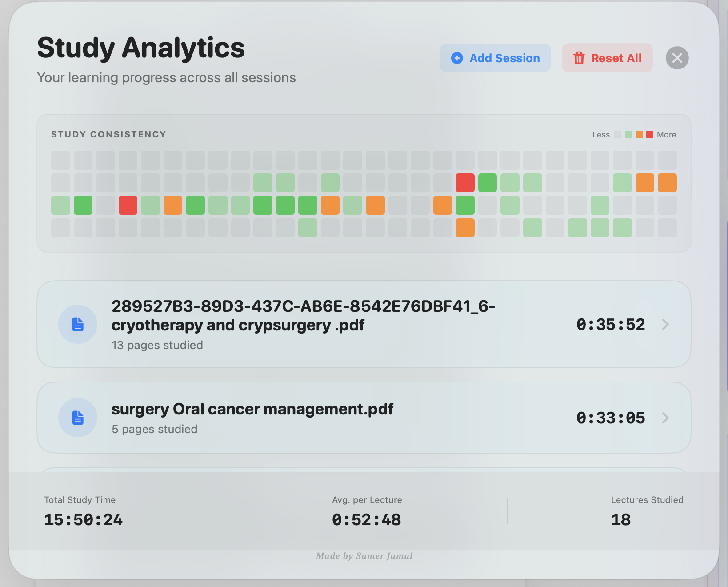This screenshot has width=728, height=587.
Task: Click the light green legend swatch
Action: (628, 134)
